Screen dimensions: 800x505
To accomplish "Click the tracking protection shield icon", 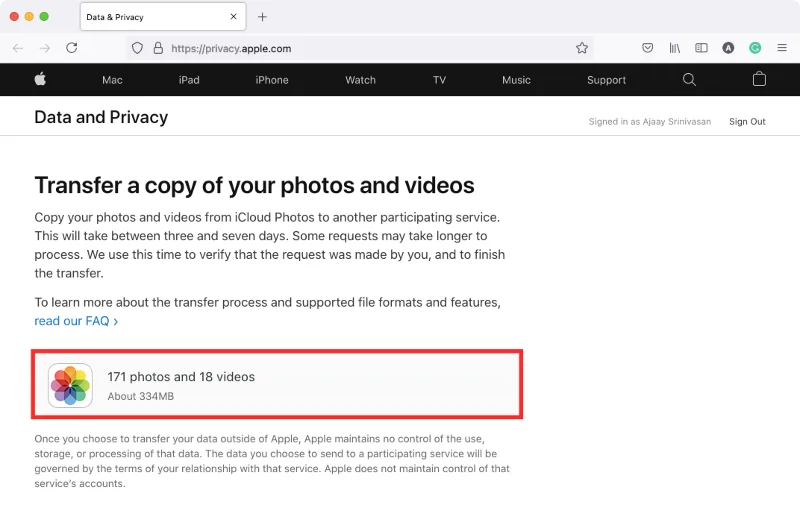I will point(137,48).
